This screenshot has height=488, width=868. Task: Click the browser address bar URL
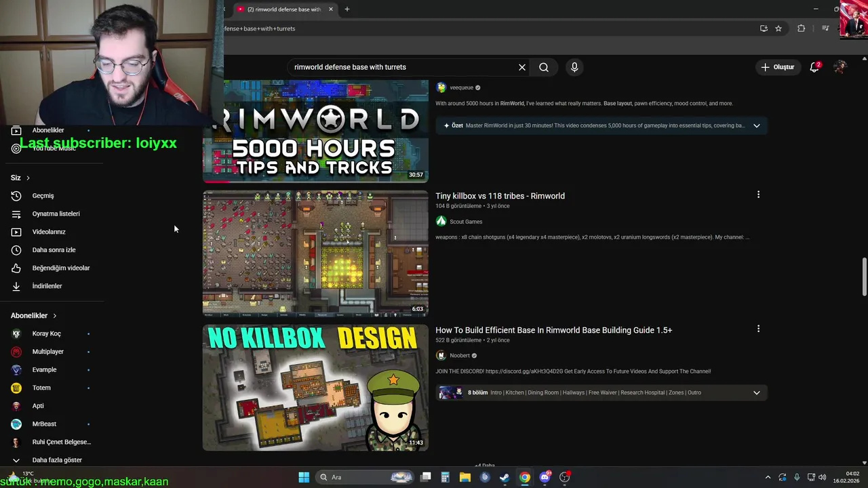(x=260, y=28)
